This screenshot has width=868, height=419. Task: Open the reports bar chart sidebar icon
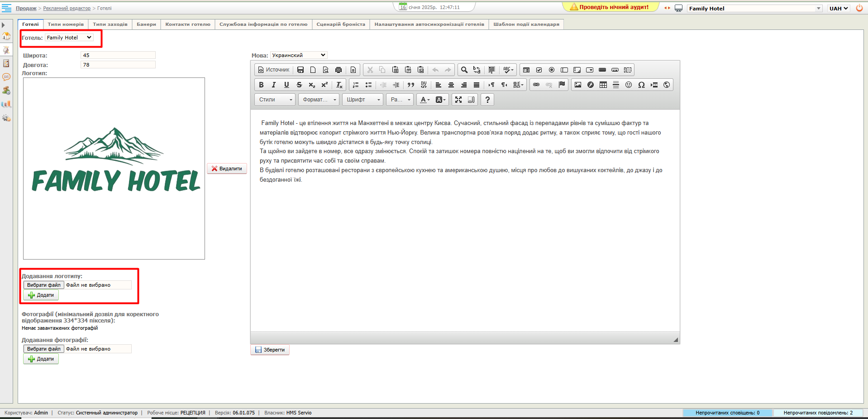[6, 104]
